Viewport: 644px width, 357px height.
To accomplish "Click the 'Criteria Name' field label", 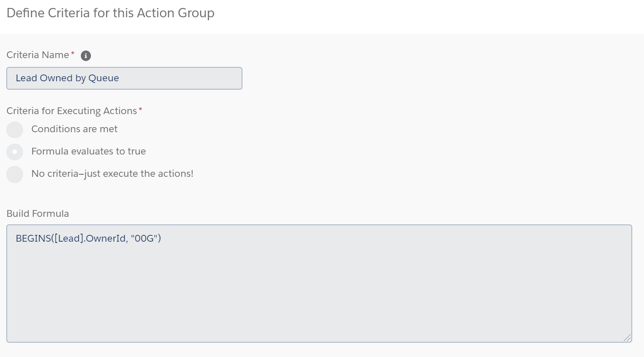I will pos(38,55).
